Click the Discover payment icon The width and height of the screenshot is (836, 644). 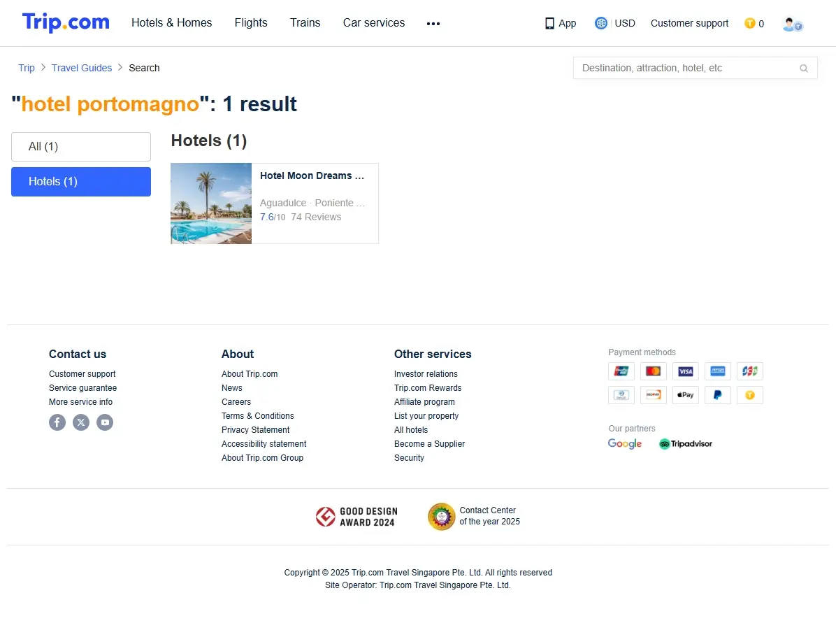pyautogui.click(x=653, y=395)
